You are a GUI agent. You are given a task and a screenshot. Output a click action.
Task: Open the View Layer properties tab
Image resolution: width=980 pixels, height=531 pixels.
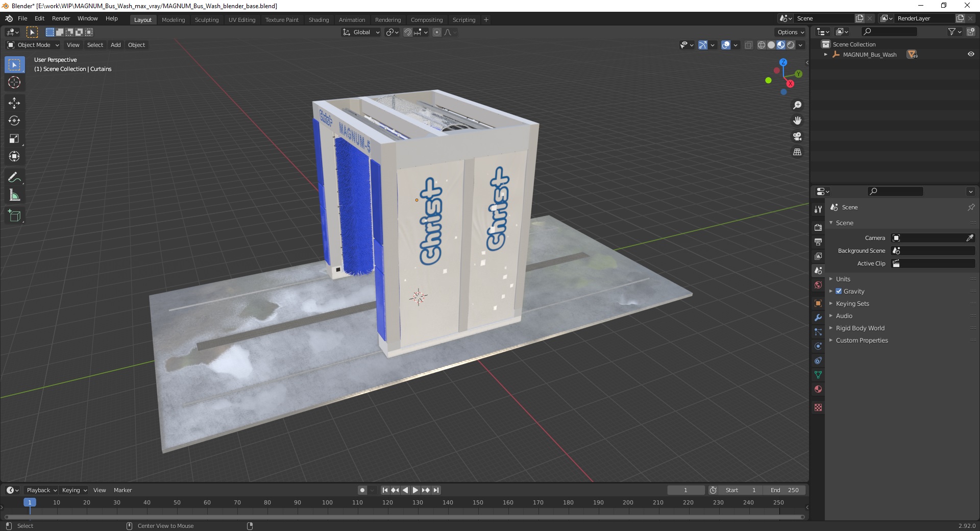818,256
